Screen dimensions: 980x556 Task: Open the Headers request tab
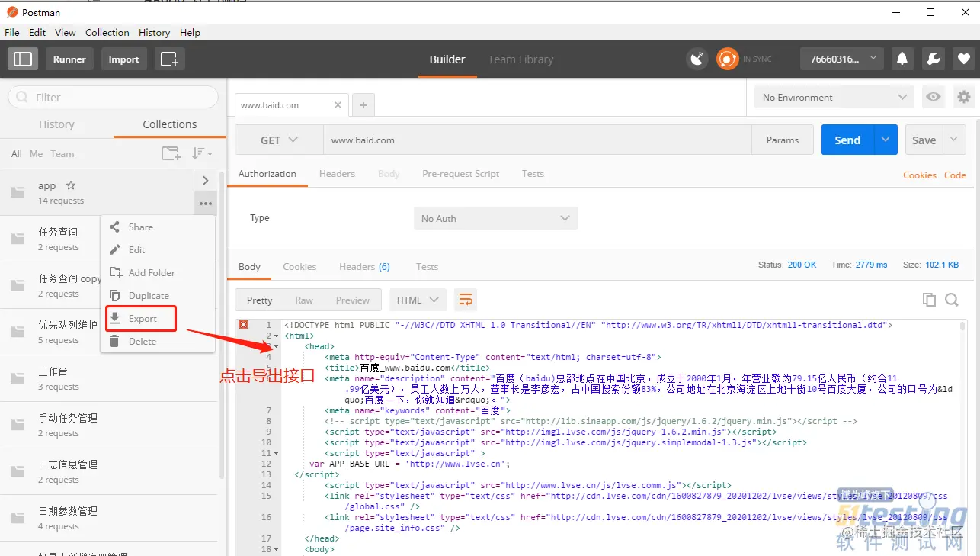click(337, 173)
